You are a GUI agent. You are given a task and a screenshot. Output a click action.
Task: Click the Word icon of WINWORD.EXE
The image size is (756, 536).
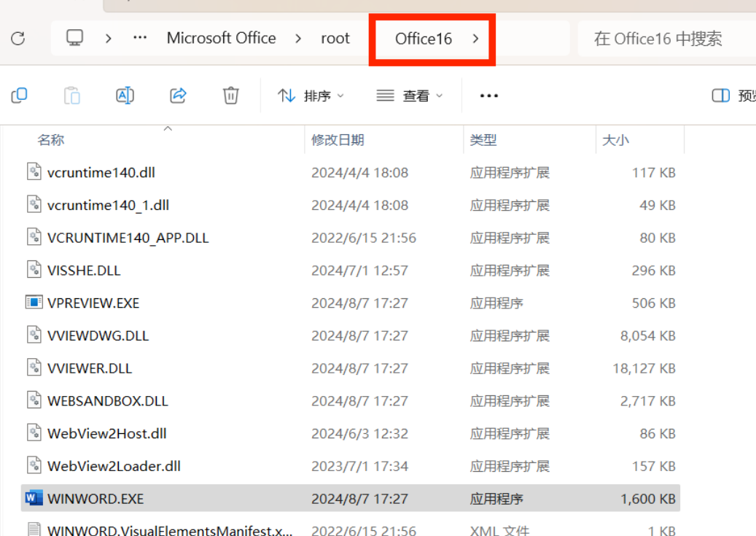point(34,498)
